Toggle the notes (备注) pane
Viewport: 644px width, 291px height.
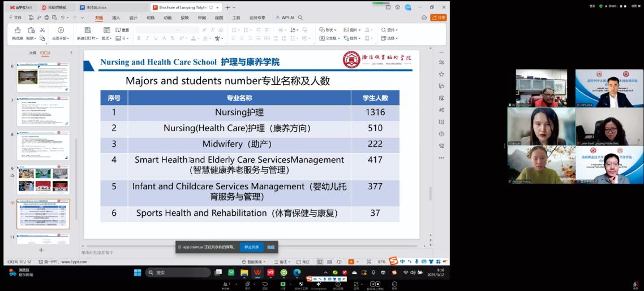point(280,262)
